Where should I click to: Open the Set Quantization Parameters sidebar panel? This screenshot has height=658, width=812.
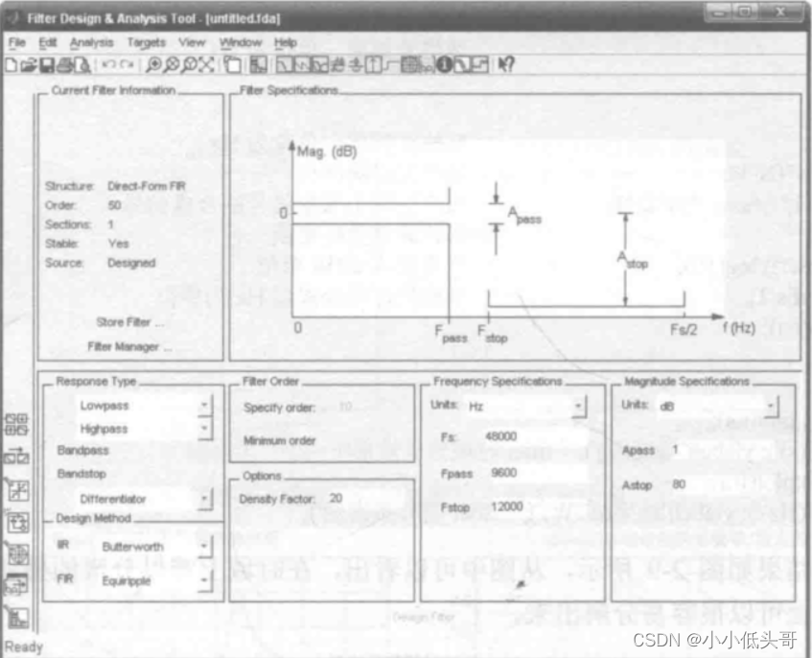[x=17, y=490]
